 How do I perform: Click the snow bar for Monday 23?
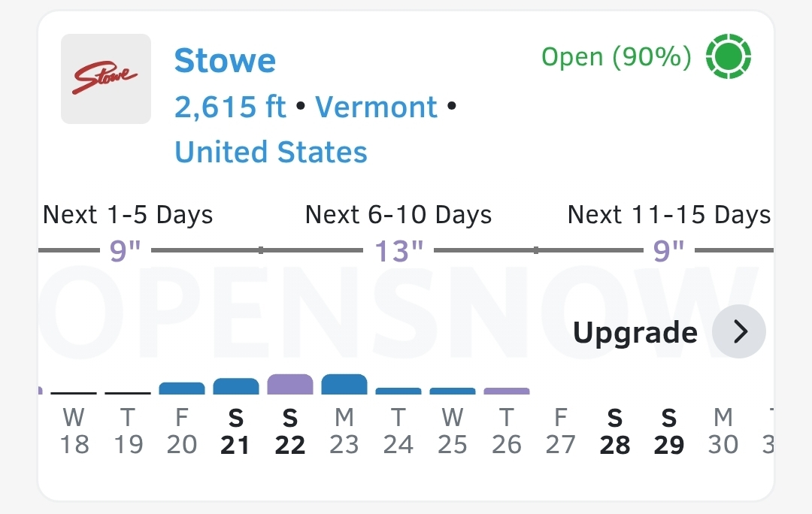[x=344, y=385]
